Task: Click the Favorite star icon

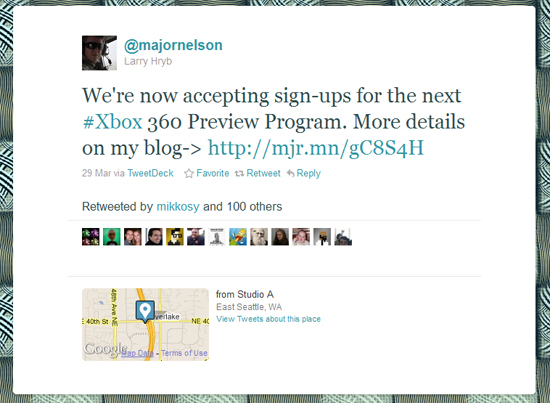Action: pyautogui.click(x=189, y=173)
